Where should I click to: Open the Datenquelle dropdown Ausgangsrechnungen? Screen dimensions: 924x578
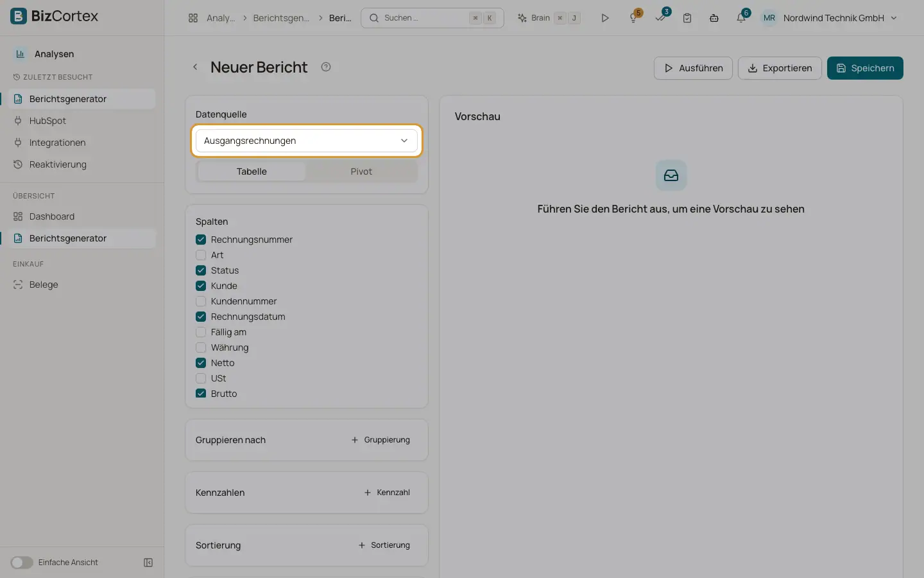pos(307,141)
